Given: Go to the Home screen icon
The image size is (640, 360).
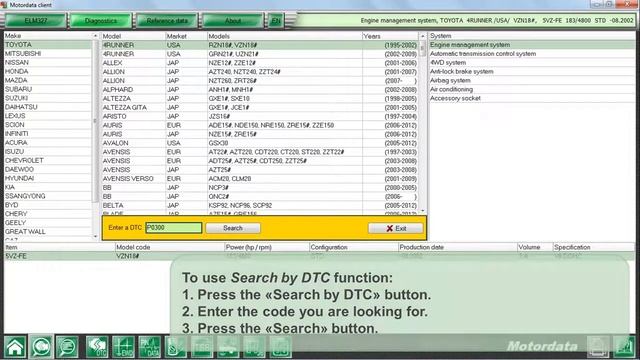Looking at the screenshot, I should [x=15, y=347].
